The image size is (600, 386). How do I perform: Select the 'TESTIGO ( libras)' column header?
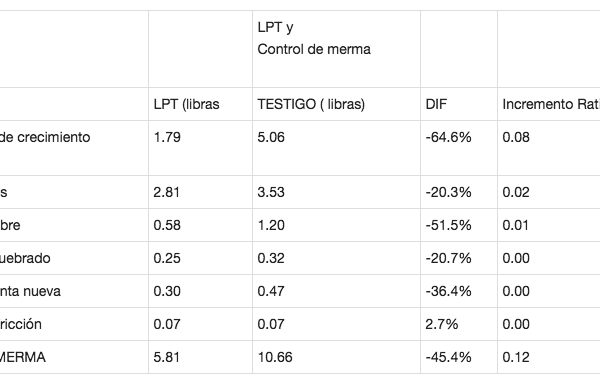(336, 104)
